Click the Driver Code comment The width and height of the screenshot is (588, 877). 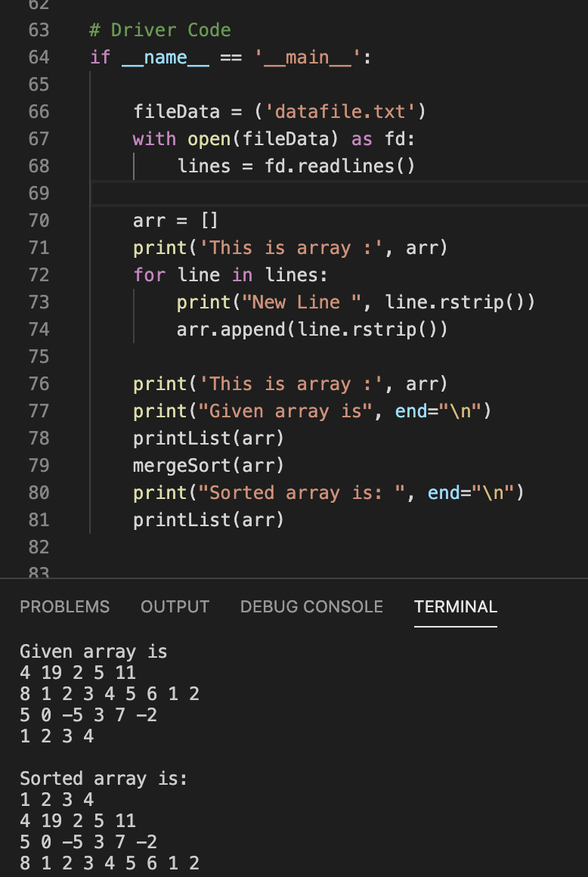click(161, 29)
